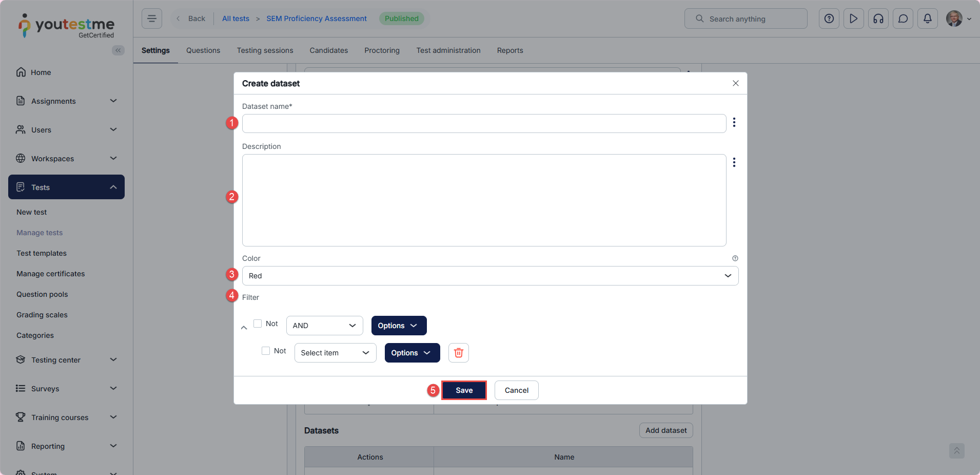Click the Color field info icon

(x=735, y=258)
